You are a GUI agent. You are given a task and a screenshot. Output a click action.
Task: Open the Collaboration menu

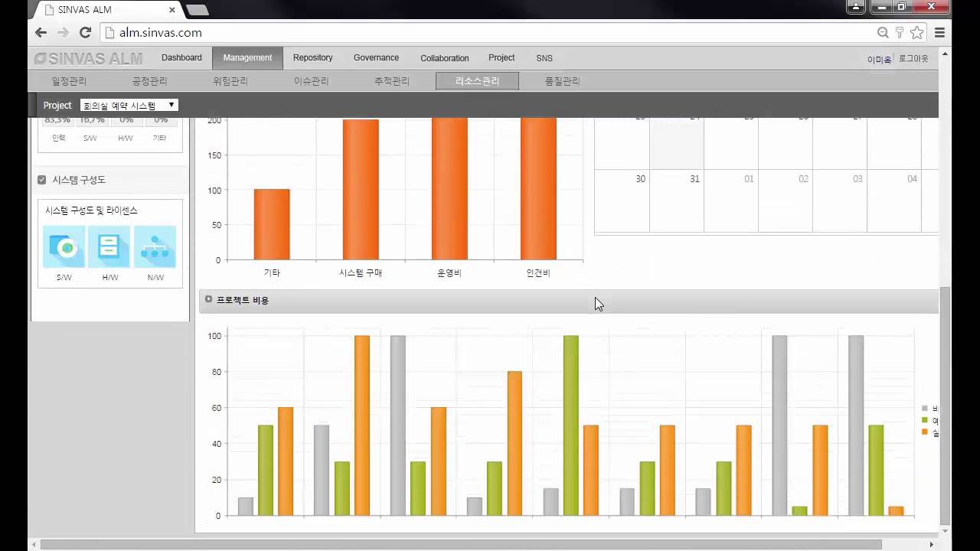click(x=444, y=58)
